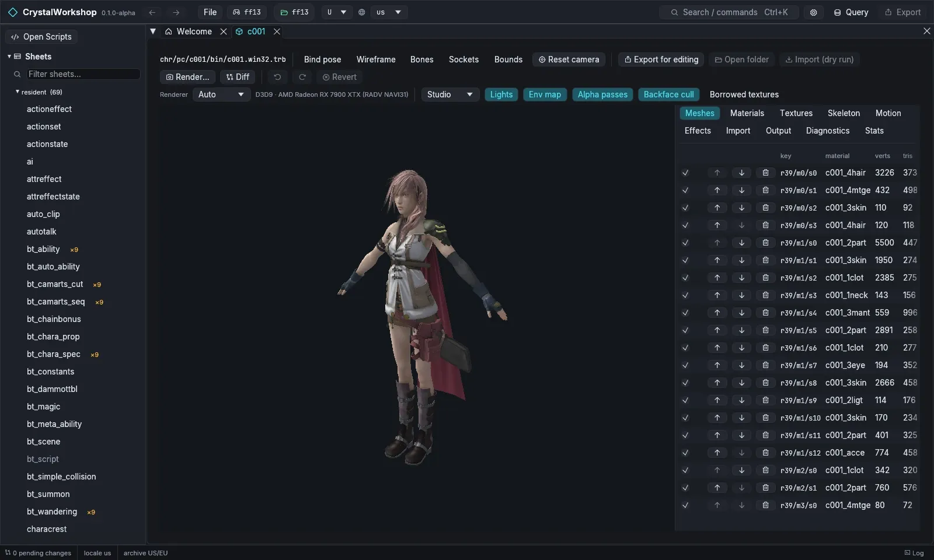Click the settings gear icon in top bar

[813, 12]
